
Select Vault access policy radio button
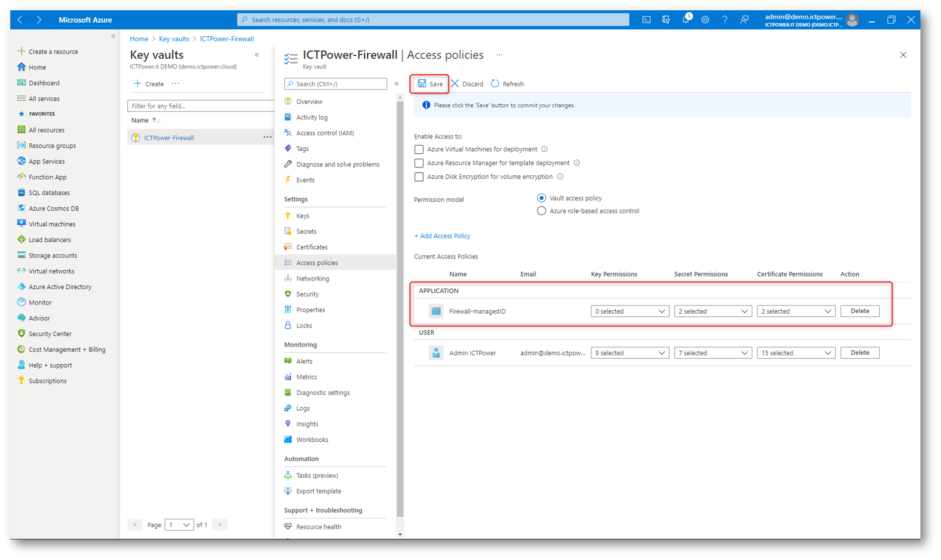click(x=541, y=198)
